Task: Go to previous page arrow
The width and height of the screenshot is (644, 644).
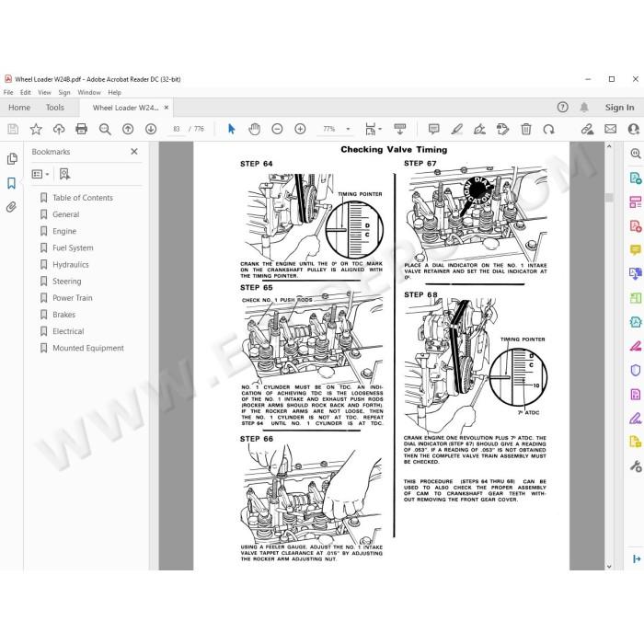Action: [x=128, y=129]
